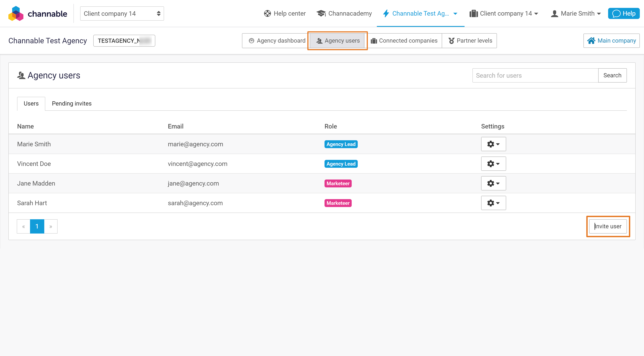
Task: Click email vincent@agency.com
Action: pos(198,164)
